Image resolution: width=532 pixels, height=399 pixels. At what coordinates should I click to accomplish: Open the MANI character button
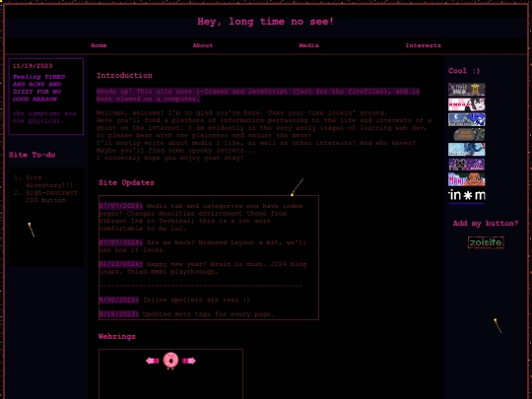(x=467, y=179)
